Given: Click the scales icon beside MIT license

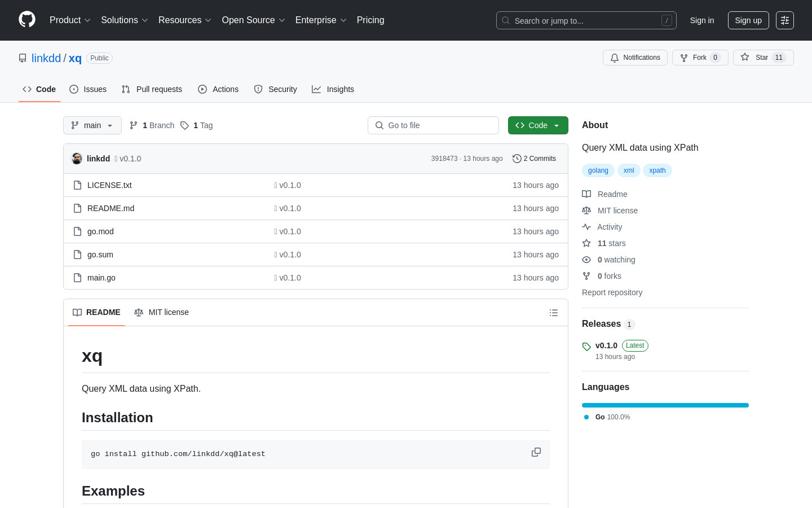Looking at the screenshot, I should click(586, 211).
